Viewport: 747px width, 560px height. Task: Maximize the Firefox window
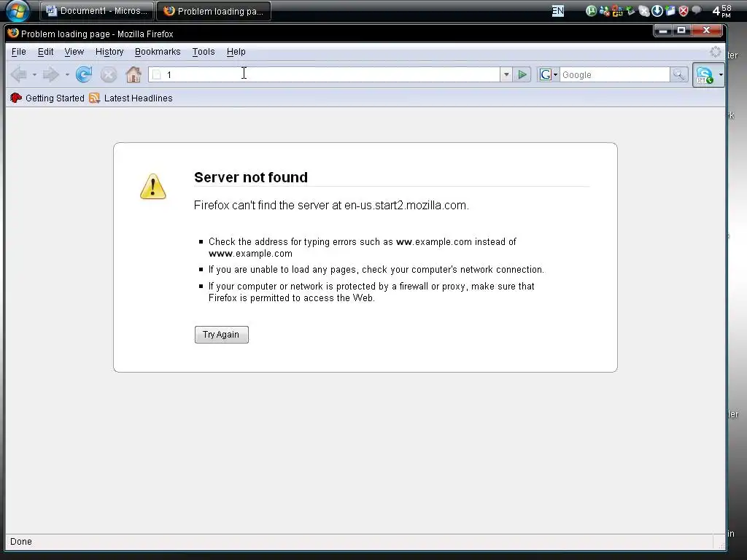681,30
